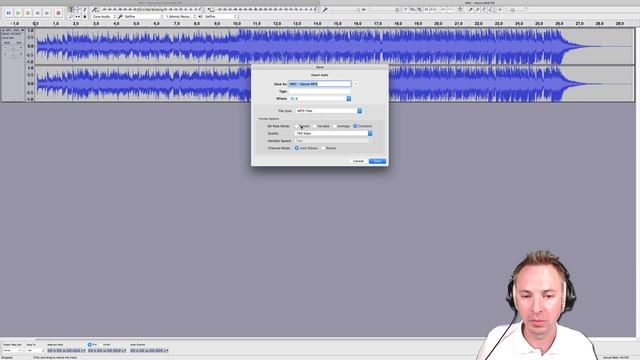Click the Tags input field

(320, 91)
